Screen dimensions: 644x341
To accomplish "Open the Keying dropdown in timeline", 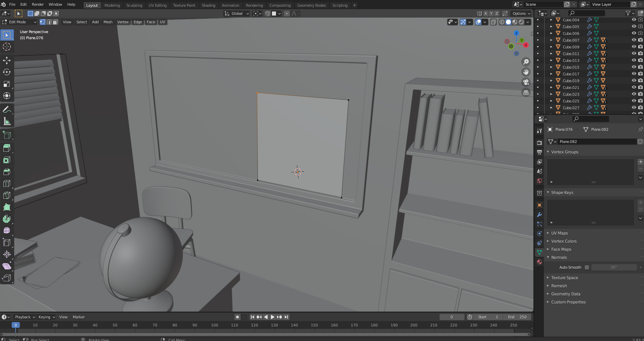I will 46,317.
